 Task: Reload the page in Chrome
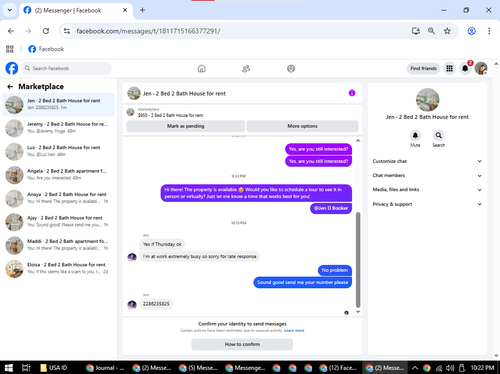46,31
